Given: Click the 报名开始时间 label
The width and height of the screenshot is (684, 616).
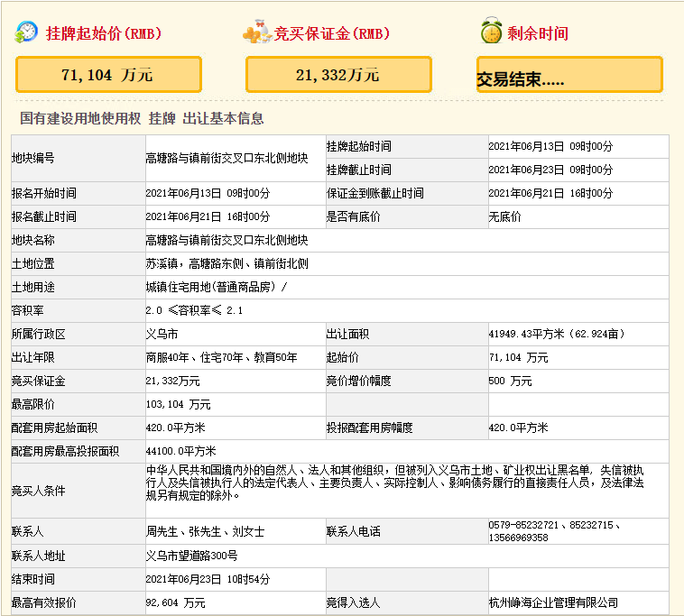Looking at the screenshot, I should pyautogui.click(x=44, y=194).
